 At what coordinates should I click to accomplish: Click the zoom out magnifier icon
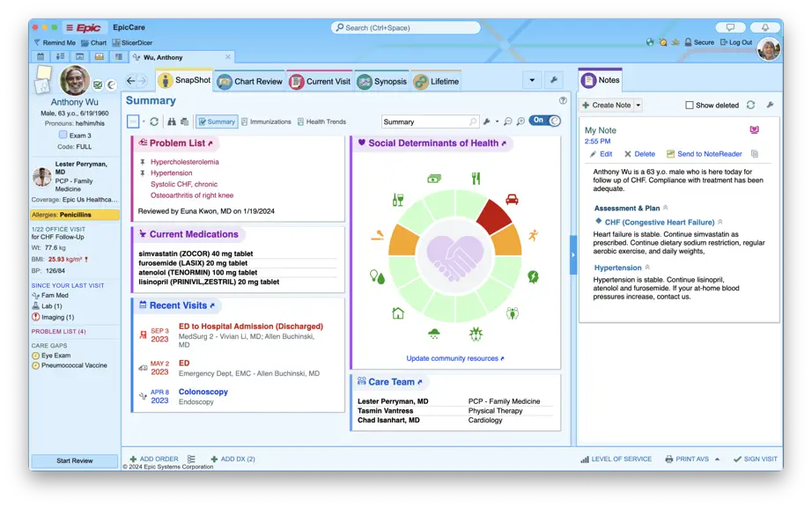[x=508, y=121]
